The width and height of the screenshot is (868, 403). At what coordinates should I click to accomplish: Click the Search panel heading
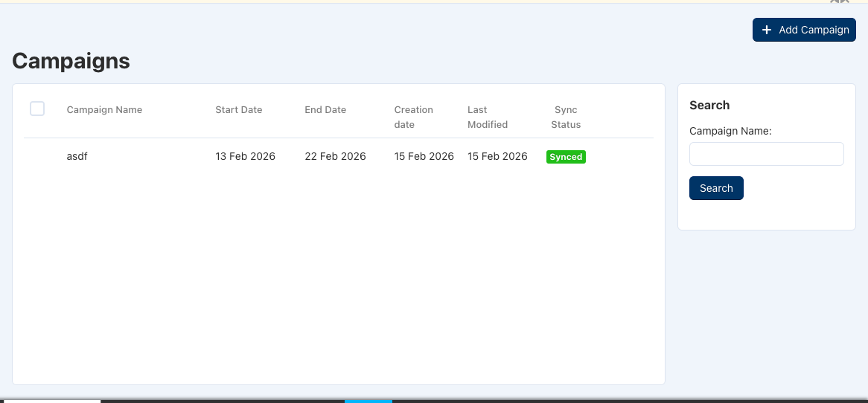709,106
